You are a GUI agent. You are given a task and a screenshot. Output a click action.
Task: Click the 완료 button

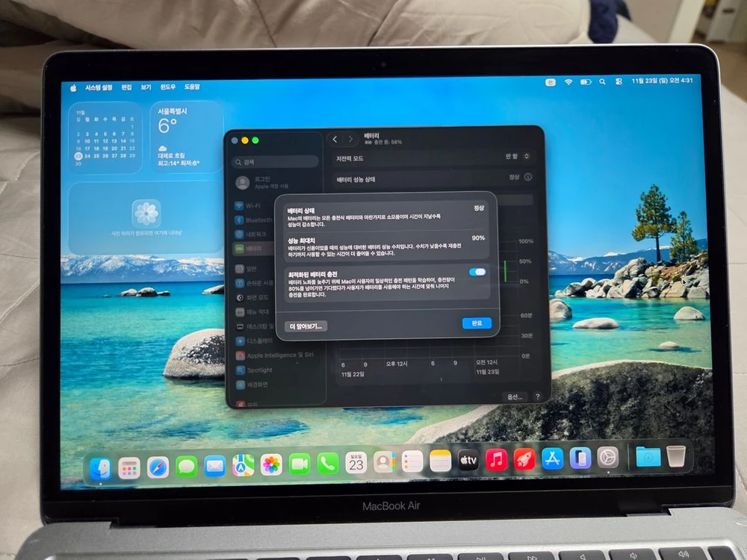click(477, 323)
